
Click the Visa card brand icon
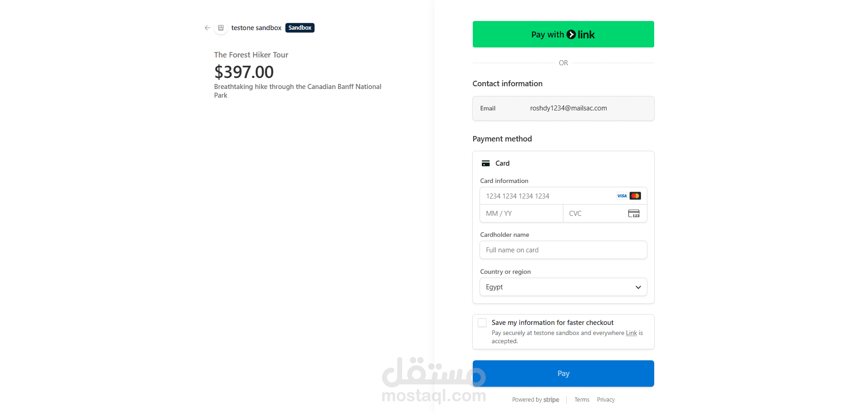622,196
